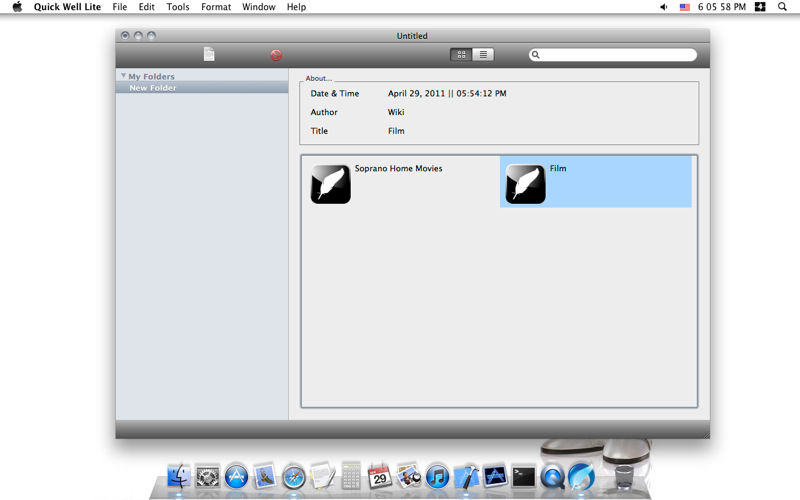
Task: Click the volume icon in menu bar
Action: pos(664,7)
